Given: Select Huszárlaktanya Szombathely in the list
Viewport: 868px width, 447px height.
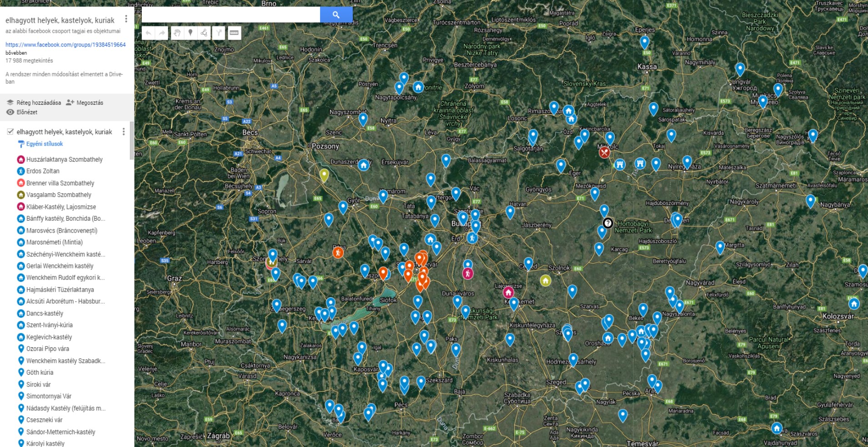Looking at the screenshot, I should 64,159.
